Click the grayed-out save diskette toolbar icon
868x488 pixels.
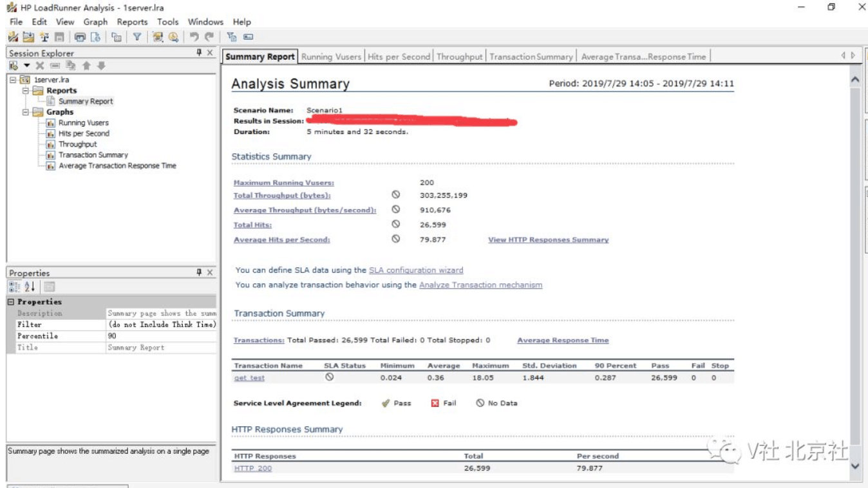[x=59, y=37]
